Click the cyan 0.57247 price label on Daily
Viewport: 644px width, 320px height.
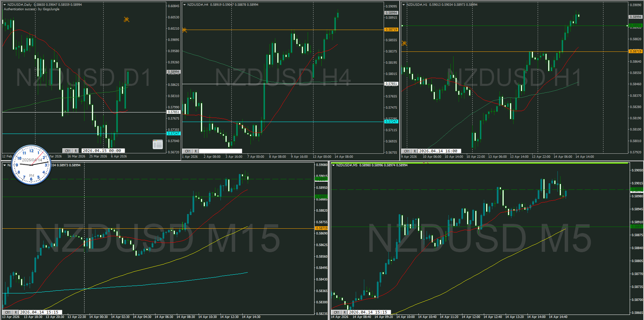click(x=173, y=134)
